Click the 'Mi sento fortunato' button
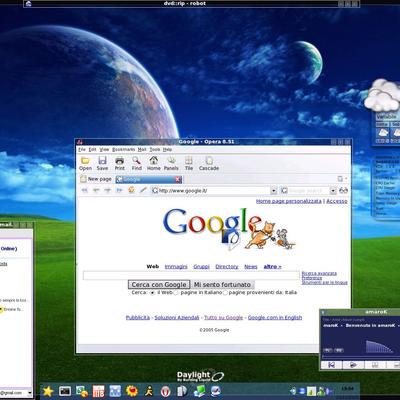This screenshot has height=400, width=400. tap(222, 285)
